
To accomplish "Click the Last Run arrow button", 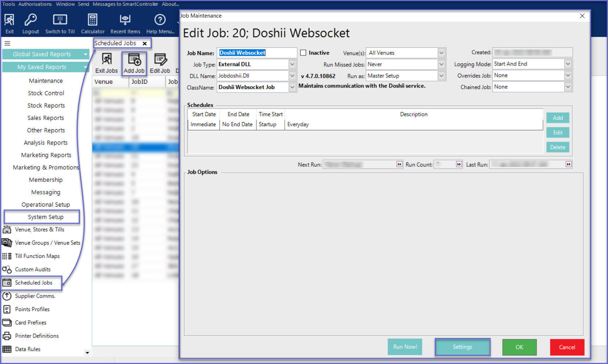I will (568, 164).
